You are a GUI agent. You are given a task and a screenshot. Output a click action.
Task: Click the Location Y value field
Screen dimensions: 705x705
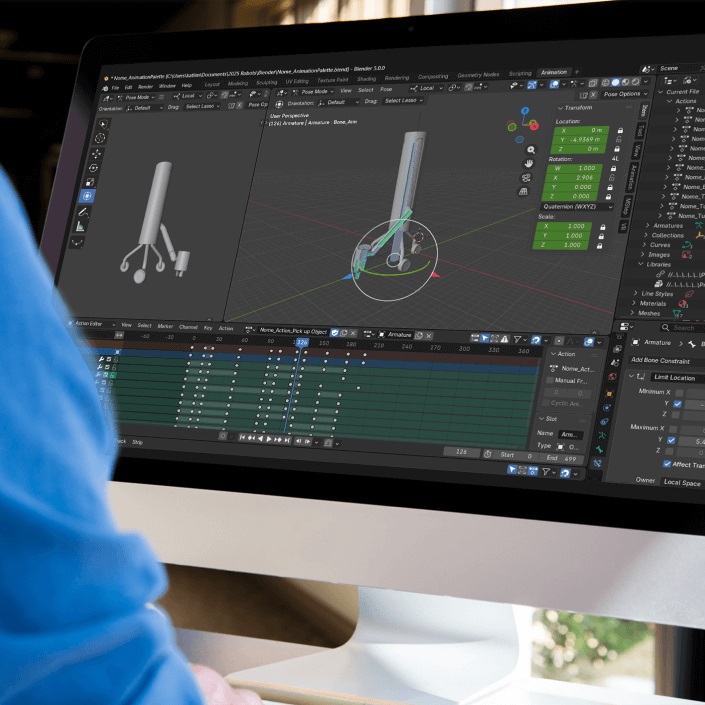coord(584,140)
